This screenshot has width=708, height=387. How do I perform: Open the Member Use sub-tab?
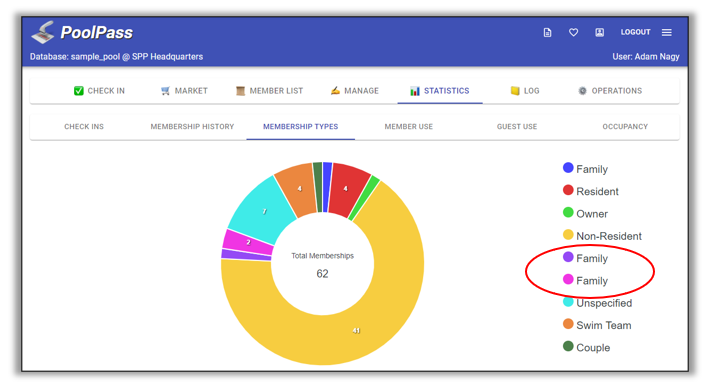tap(409, 127)
